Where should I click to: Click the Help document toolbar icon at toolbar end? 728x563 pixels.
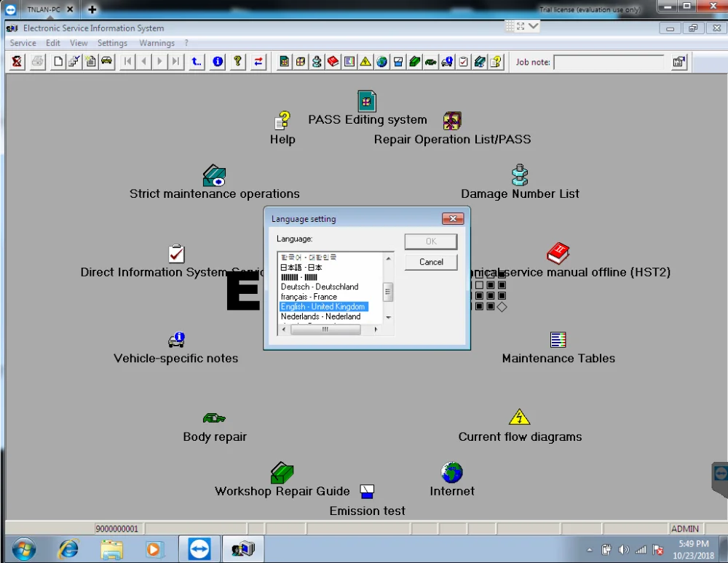tap(495, 62)
